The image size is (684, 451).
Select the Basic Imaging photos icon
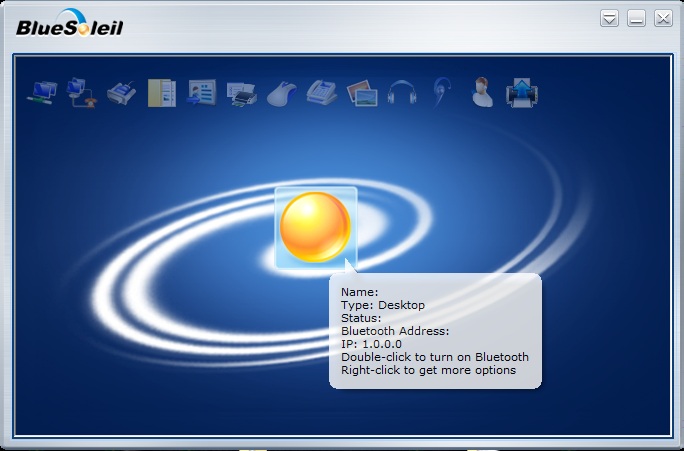coord(362,93)
